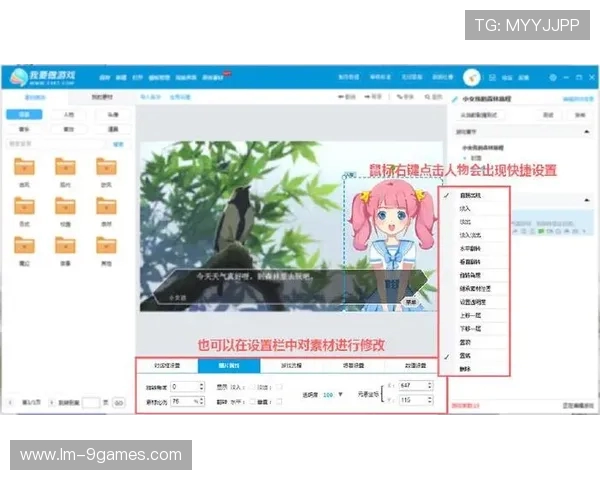The image size is (600, 480).
Task: Open the third folder in the first folder row
Action: 106,167
